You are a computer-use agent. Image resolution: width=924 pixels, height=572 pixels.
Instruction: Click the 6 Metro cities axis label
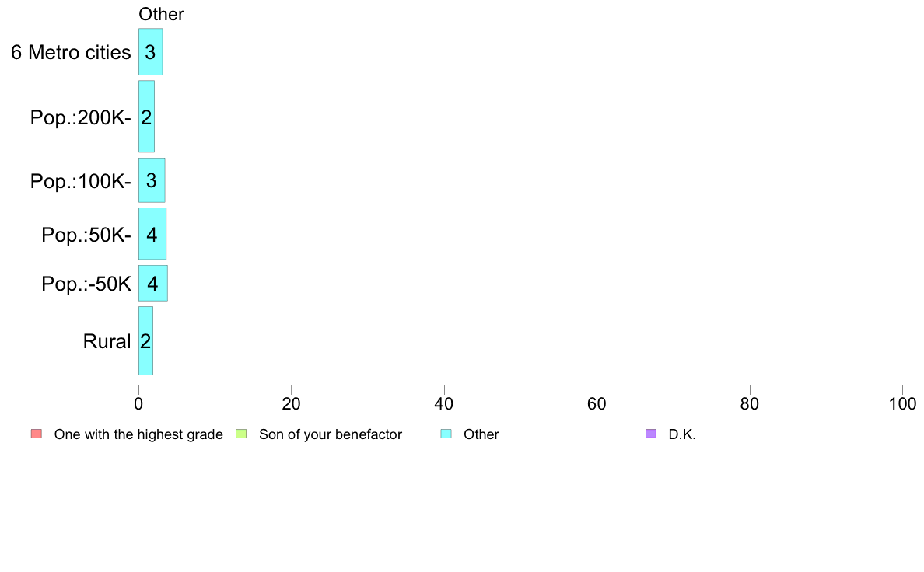click(71, 52)
